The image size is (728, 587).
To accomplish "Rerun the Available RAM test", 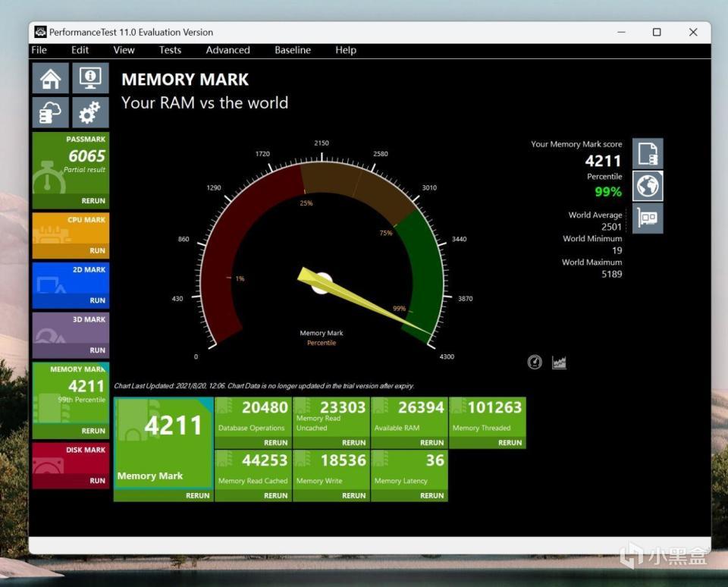I will point(431,443).
